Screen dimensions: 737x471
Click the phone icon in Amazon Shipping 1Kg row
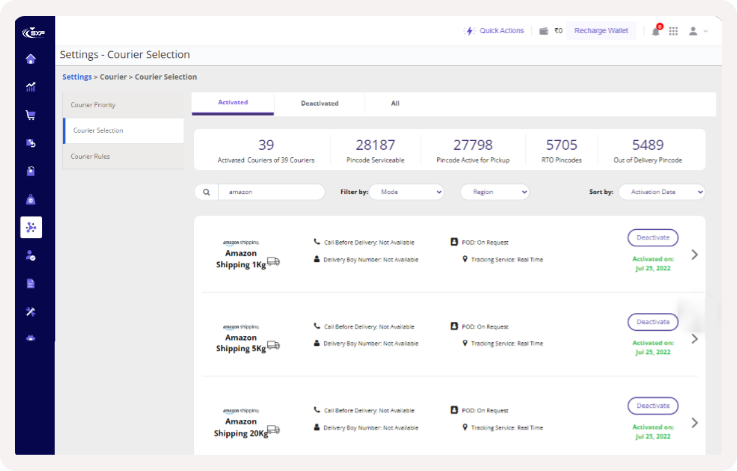tap(317, 242)
